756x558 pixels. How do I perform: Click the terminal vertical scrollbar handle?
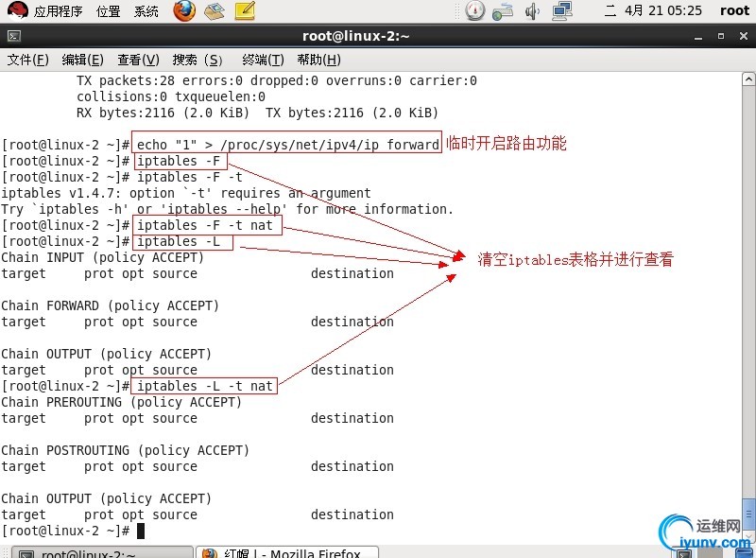pos(748,514)
